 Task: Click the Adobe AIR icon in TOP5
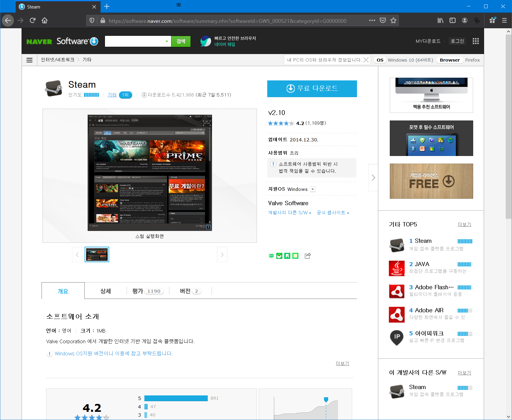click(x=397, y=314)
